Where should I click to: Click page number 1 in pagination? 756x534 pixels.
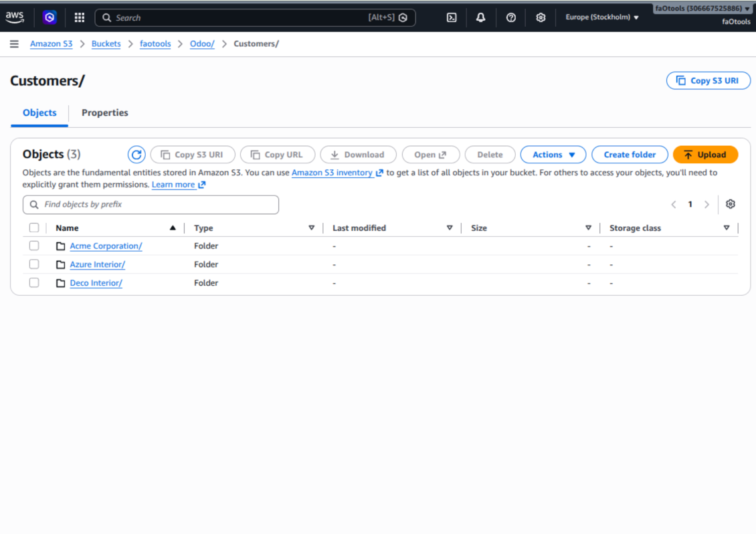(x=690, y=205)
